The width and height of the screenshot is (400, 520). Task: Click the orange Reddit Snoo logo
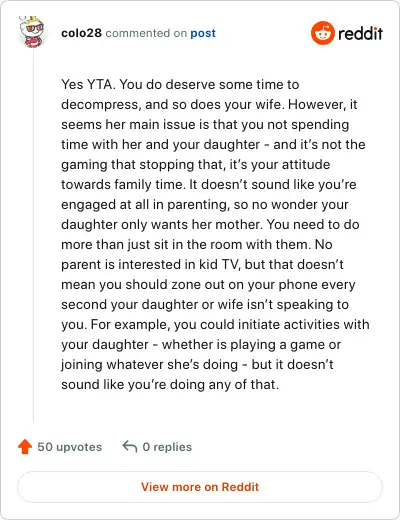pyautogui.click(x=322, y=33)
